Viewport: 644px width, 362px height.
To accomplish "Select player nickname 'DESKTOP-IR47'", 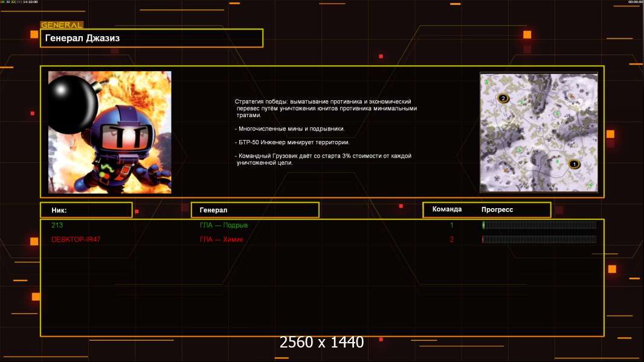I will [76, 240].
